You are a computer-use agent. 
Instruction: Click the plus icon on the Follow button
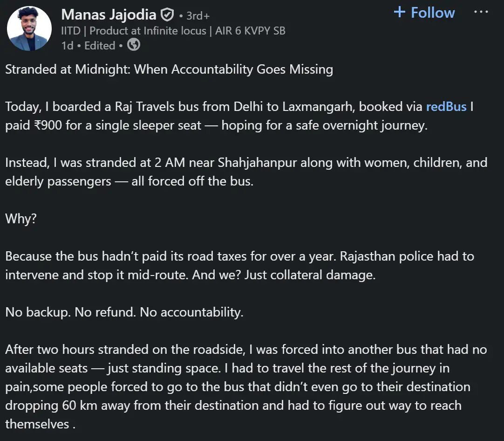pyautogui.click(x=400, y=12)
